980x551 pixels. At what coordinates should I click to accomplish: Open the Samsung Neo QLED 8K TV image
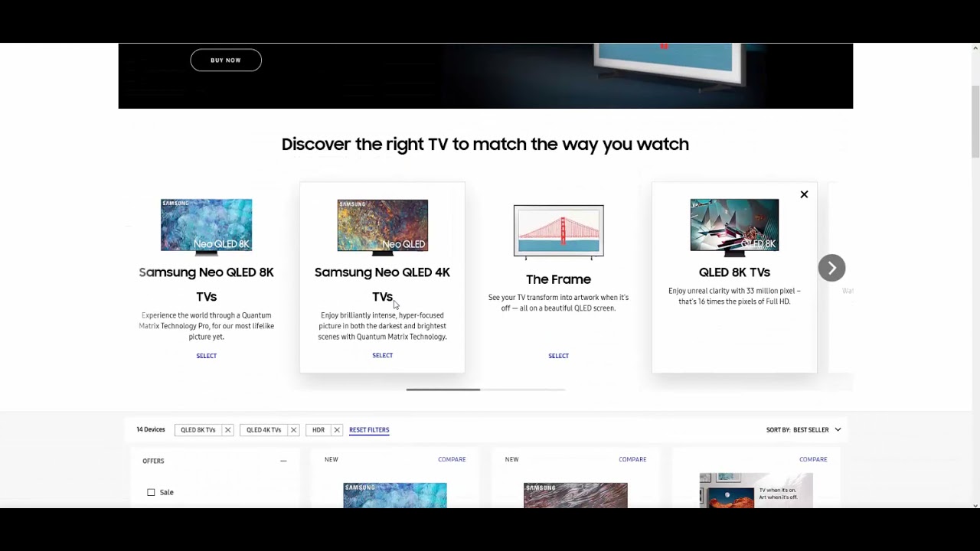[206, 226]
